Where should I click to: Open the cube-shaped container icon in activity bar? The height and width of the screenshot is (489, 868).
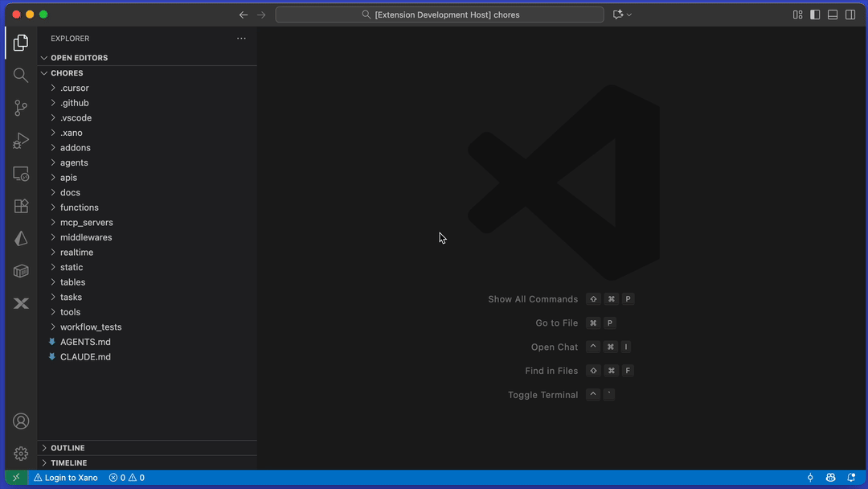coord(21,271)
